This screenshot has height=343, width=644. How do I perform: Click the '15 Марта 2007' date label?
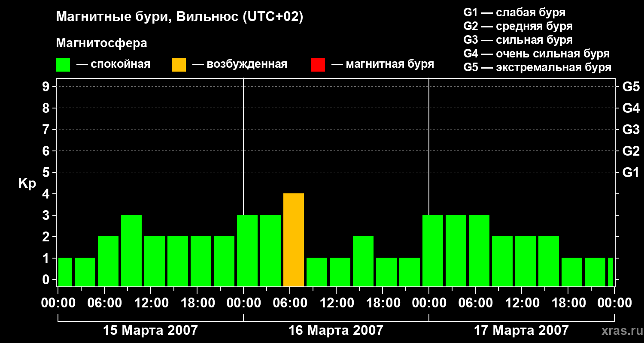tap(151, 331)
